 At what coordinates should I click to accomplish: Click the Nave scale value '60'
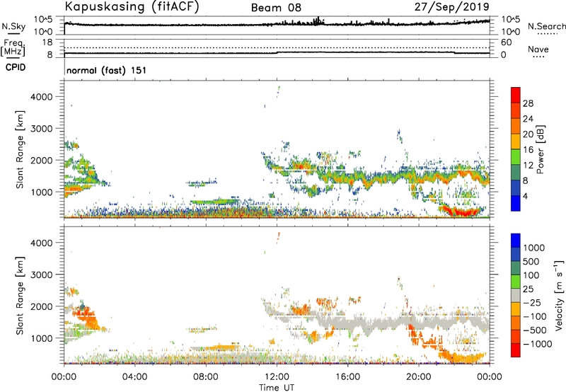tap(507, 42)
